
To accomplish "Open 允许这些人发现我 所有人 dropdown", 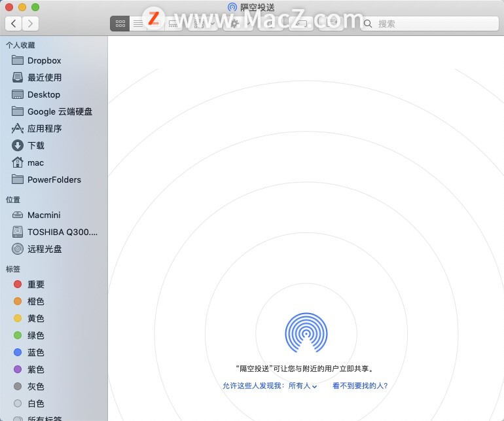I will [270, 386].
